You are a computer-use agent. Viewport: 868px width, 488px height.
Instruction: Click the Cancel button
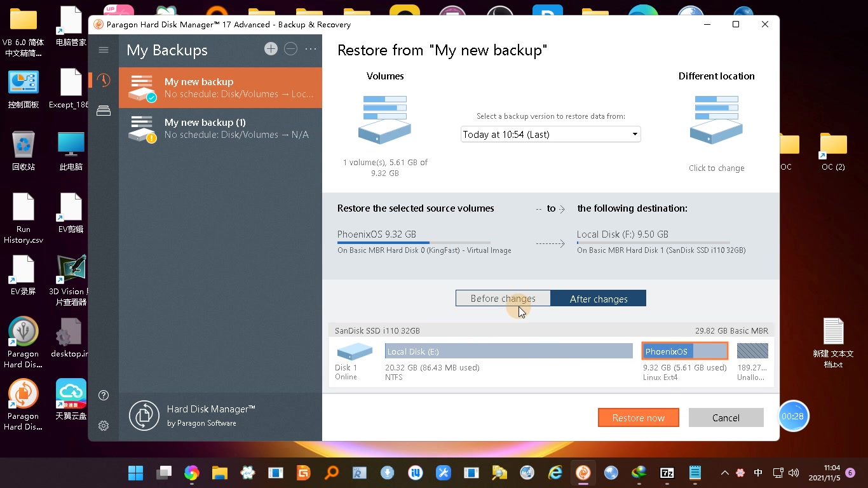click(x=726, y=417)
